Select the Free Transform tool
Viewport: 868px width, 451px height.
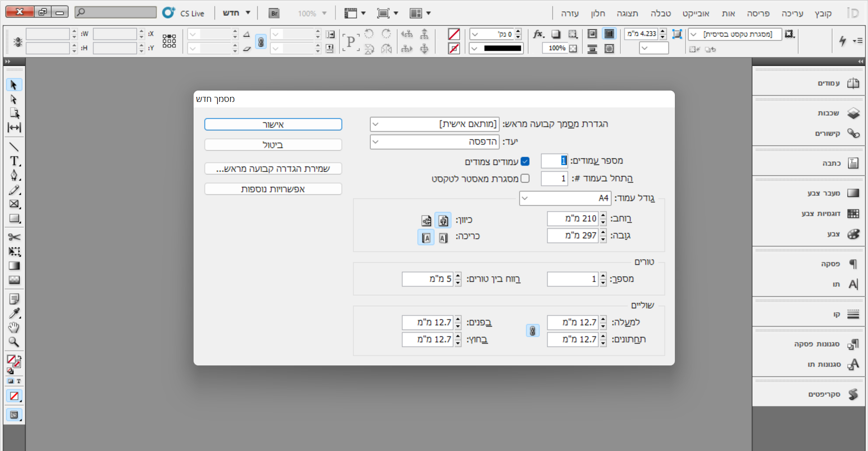tap(14, 251)
